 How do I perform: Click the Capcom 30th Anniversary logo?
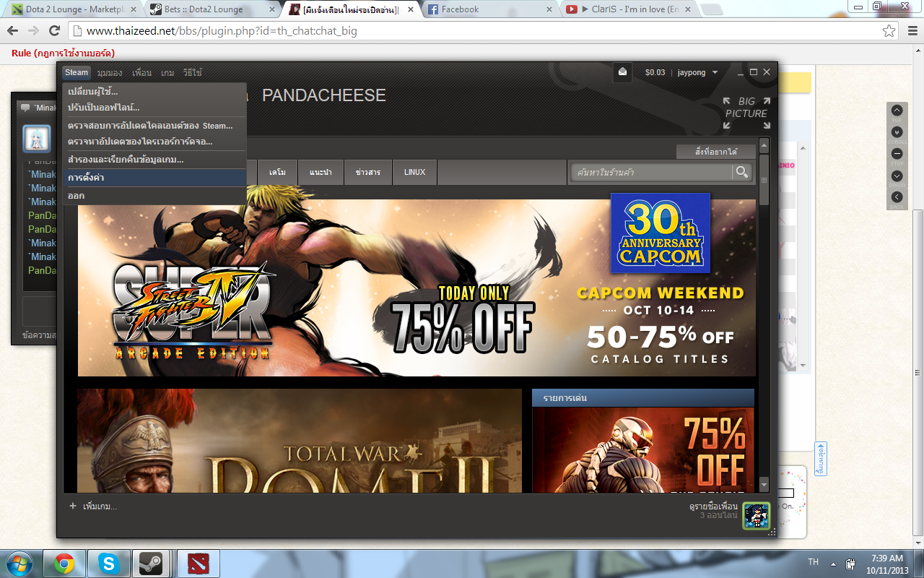point(660,233)
